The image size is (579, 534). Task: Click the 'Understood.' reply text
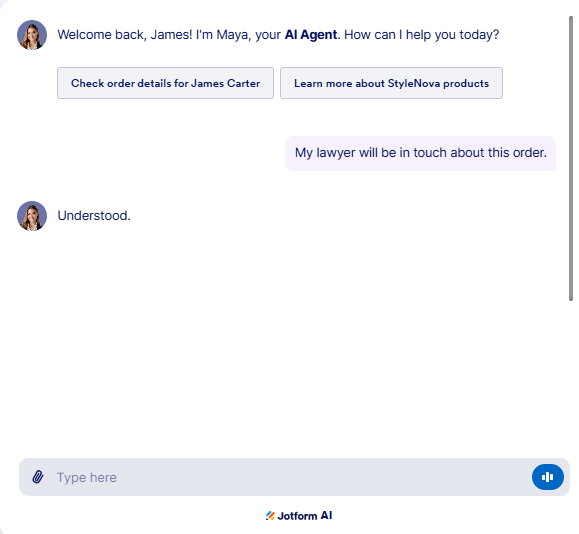coord(94,216)
